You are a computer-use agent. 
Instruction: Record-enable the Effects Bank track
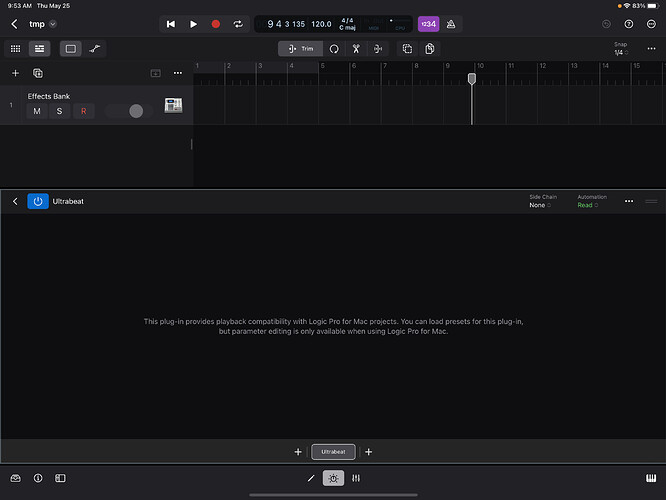[83, 111]
